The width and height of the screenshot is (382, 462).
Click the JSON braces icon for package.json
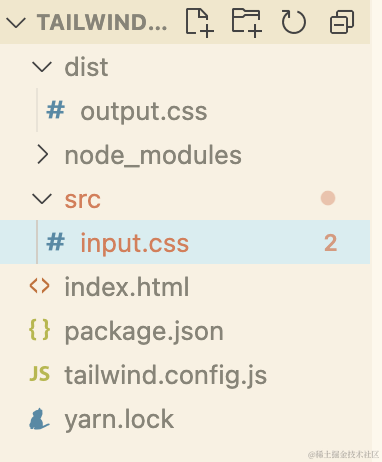pos(40,330)
